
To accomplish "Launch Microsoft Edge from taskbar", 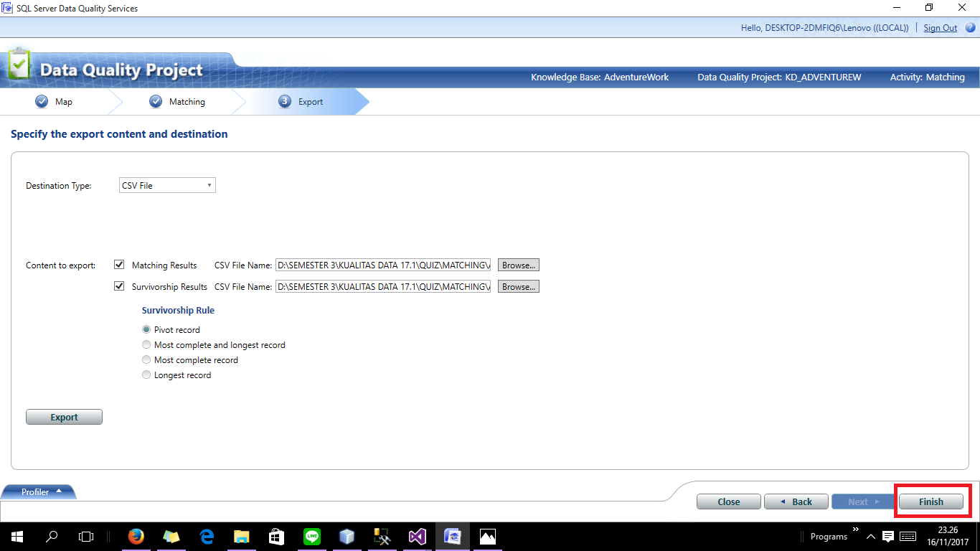I will (206, 536).
